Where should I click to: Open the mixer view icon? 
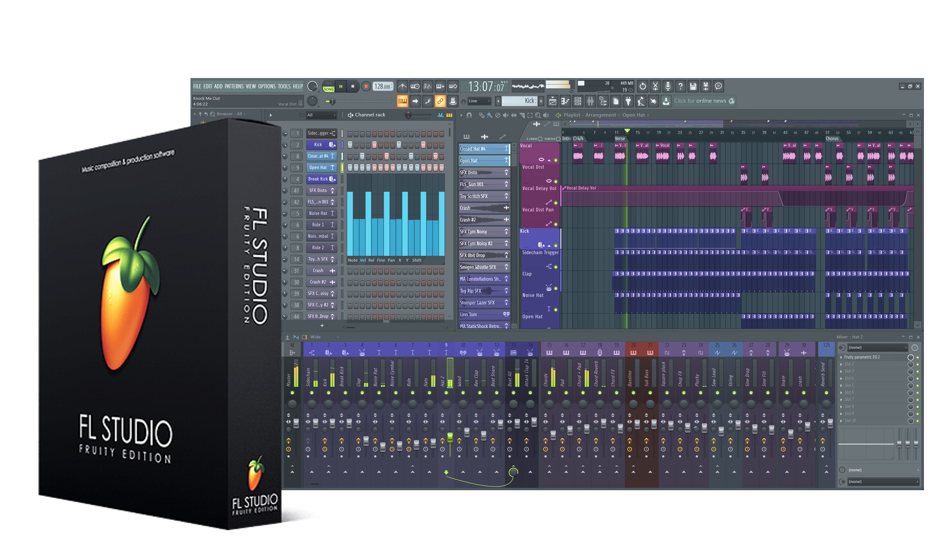tap(590, 101)
